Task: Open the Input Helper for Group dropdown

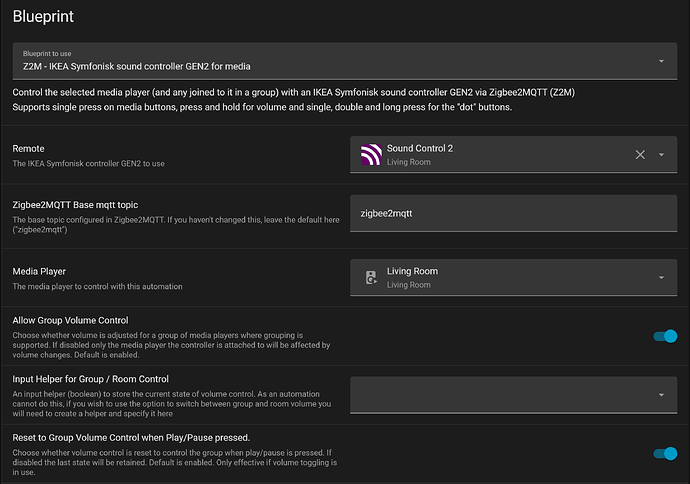Action: pos(514,395)
